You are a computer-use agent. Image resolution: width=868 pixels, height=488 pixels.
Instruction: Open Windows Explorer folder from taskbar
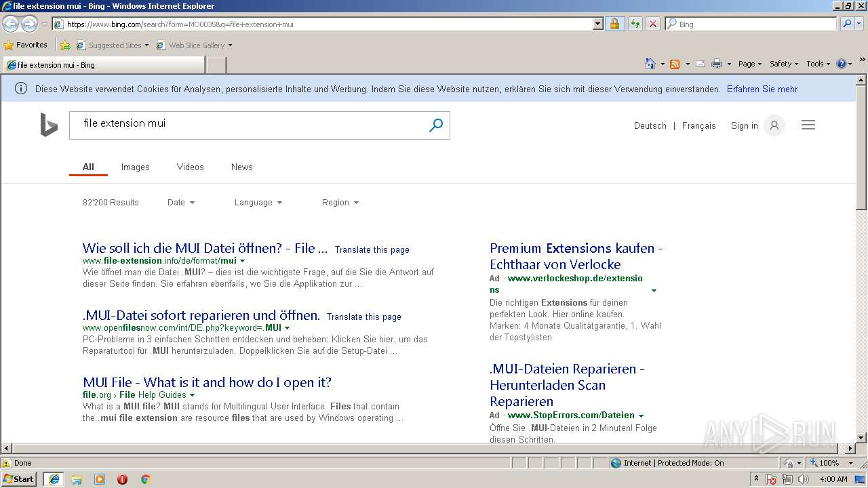pos(77,479)
